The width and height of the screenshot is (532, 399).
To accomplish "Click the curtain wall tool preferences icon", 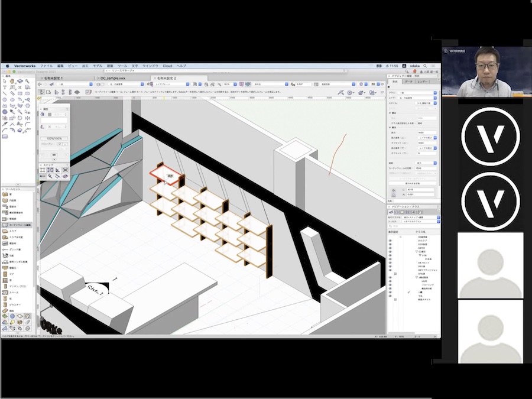I will click(x=89, y=92).
